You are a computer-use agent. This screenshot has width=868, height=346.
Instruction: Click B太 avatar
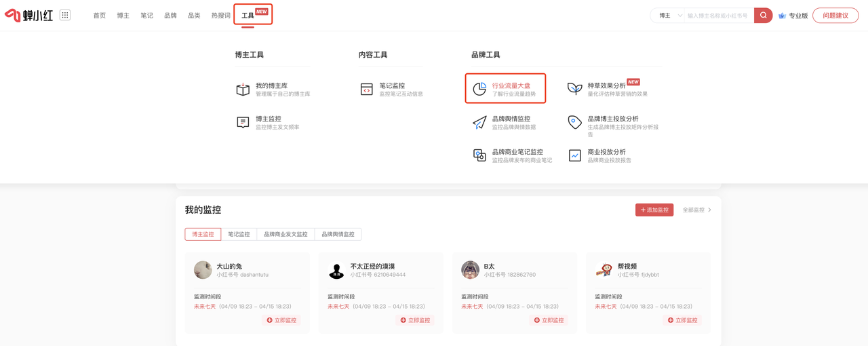tap(470, 270)
